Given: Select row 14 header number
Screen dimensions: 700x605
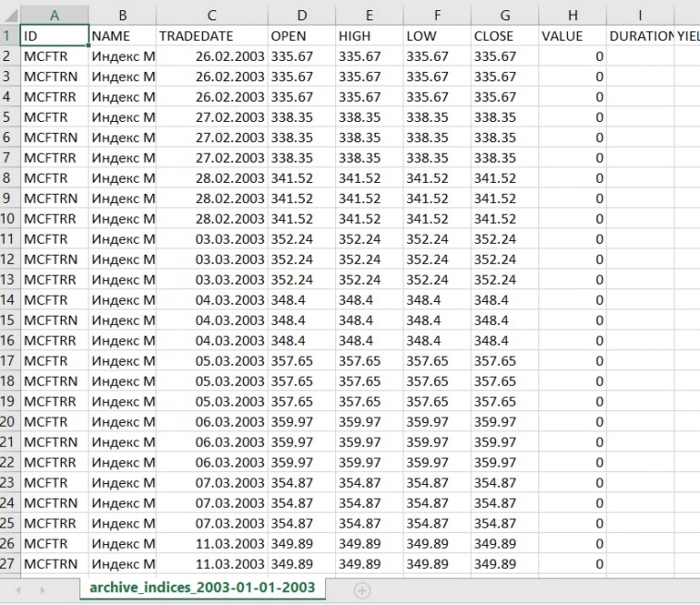Looking at the screenshot, I should pos(9,274).
